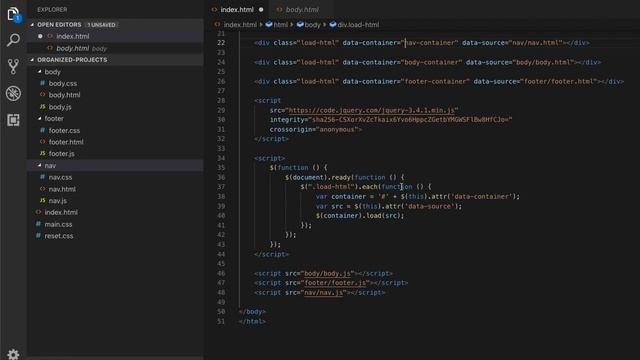The image size is (640, 360).
Task: Open nav.html in the file tree
Action: click(62, 189)
